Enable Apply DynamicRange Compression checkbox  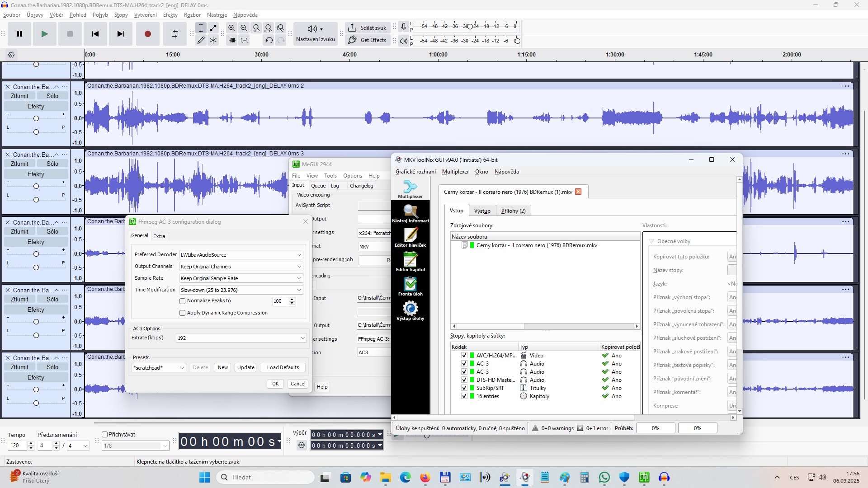coord(183,313)
